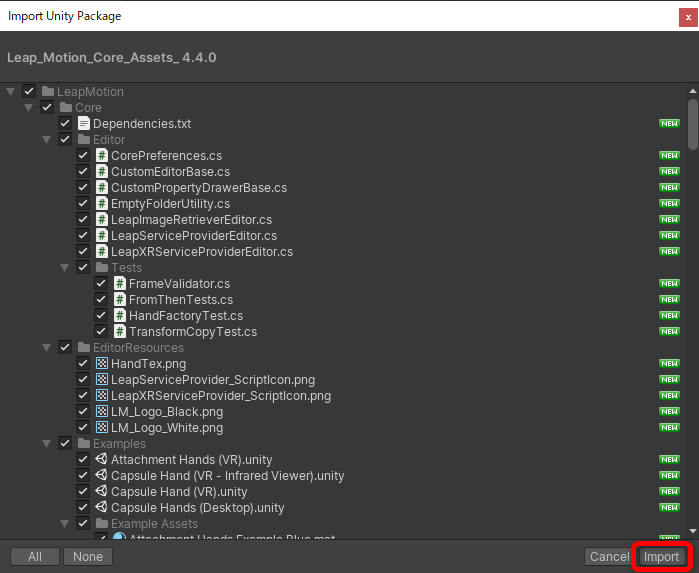The height and width of the screenshot is (573, 699).
Task: Toggle the LeapXRServiceProviderEditor.cs checkbox
Action: point(83,251)
